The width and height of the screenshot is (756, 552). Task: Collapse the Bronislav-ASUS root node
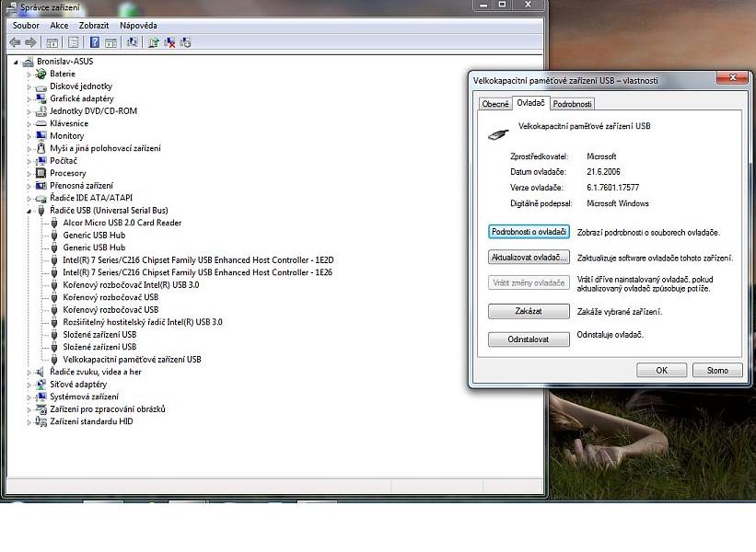tap(16, 63)
